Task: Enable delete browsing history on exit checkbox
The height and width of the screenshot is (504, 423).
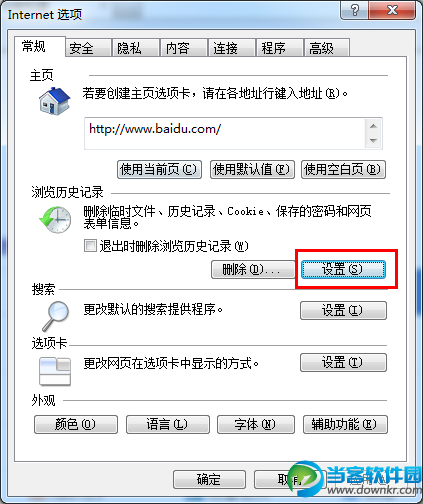Action: click(90, 246)
